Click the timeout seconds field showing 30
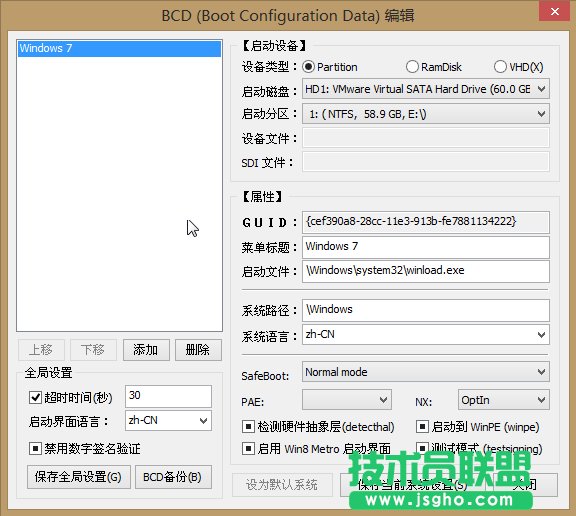 tap(168, 396)
